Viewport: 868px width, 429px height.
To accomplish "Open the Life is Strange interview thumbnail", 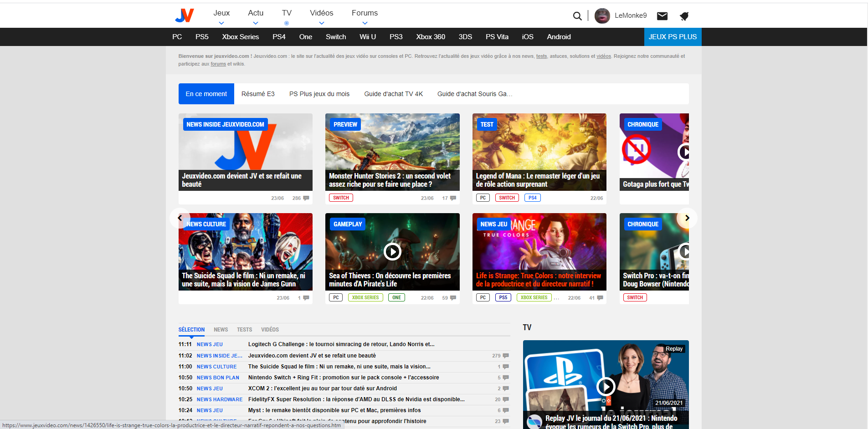I will tap(539, 251).
